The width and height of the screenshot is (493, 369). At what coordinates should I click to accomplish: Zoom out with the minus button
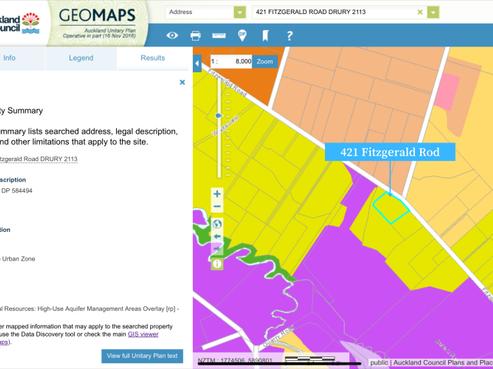pos(217,207)
